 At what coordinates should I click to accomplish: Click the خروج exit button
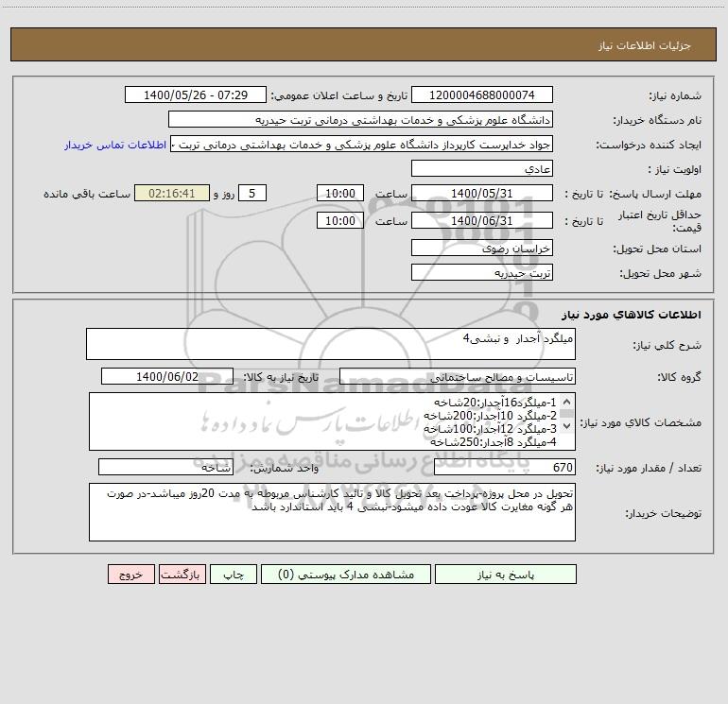[130, 575]
